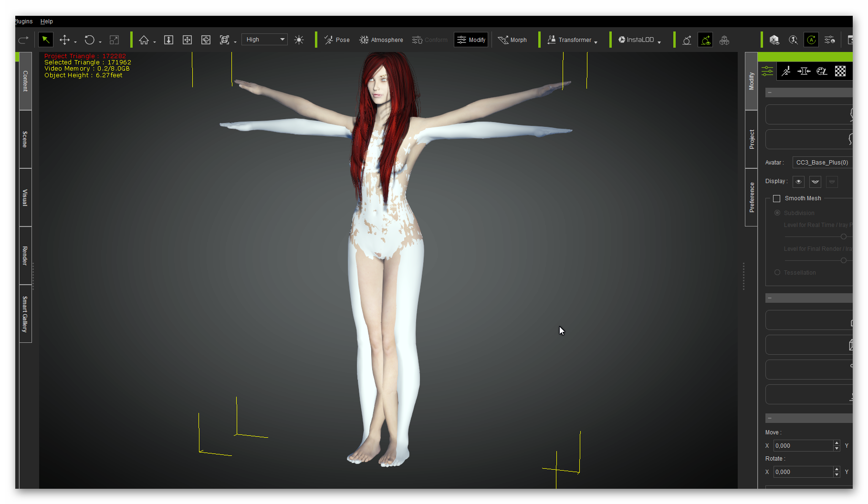Click the Morph toolbar button
The height and width of the screenshot is (504, 868).
[512, 40]
